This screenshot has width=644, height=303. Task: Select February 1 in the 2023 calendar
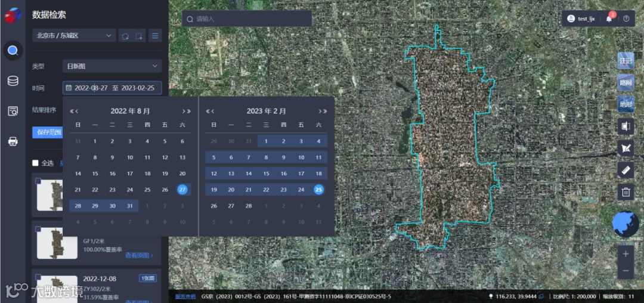tap(266, 141)
